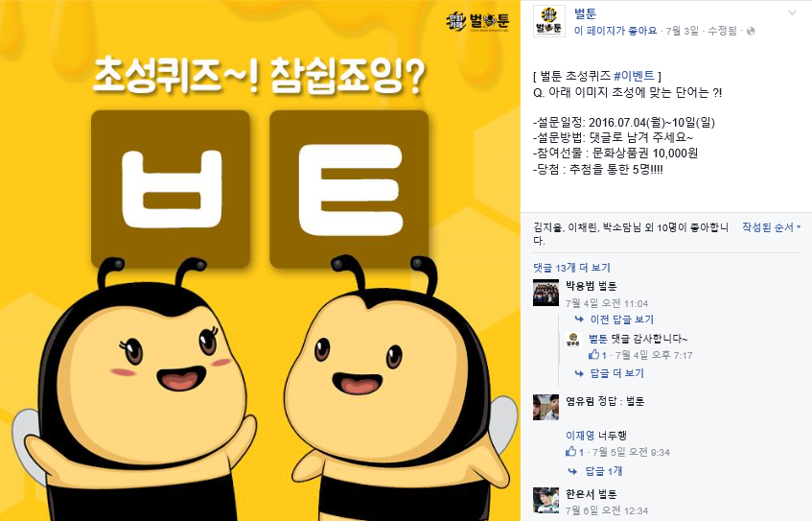Click 한은서's comment avatar

tap(545, 500)
